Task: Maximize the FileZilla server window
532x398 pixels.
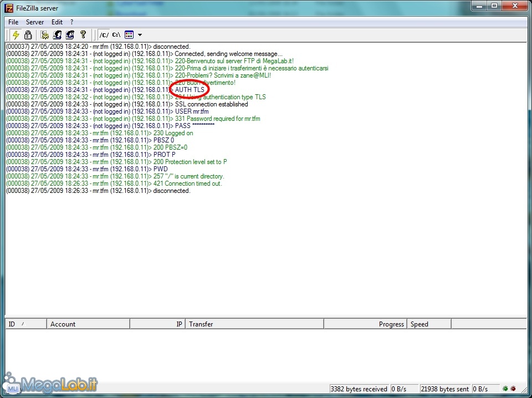Action: [x=494, y=6]
